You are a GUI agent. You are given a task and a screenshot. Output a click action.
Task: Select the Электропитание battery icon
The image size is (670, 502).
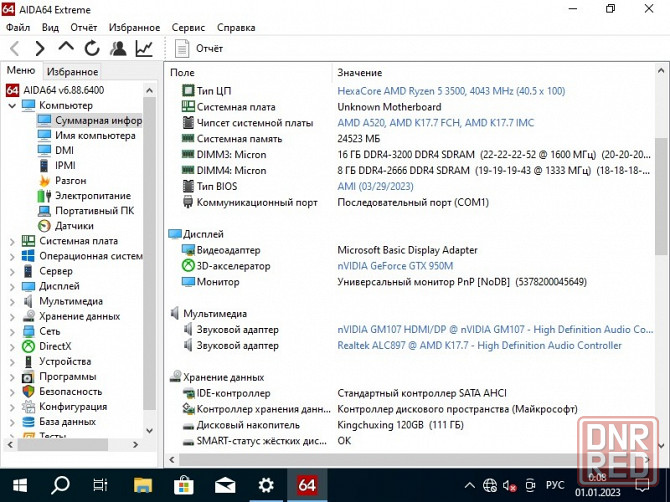point(44,196)
